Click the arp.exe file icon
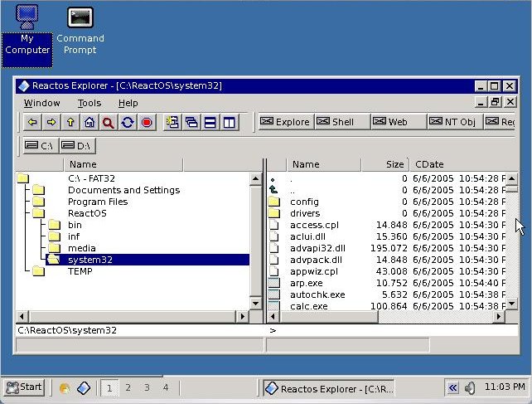 coord(274,283)
